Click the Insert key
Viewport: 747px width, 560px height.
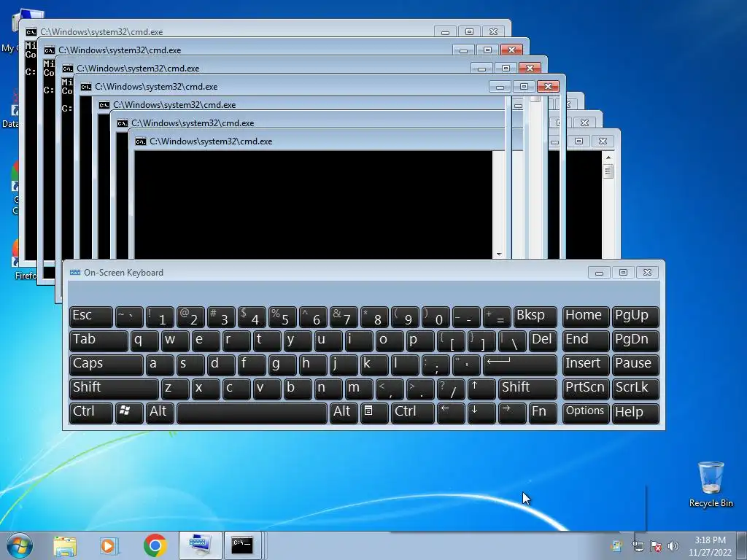click(x=586, y=365)
